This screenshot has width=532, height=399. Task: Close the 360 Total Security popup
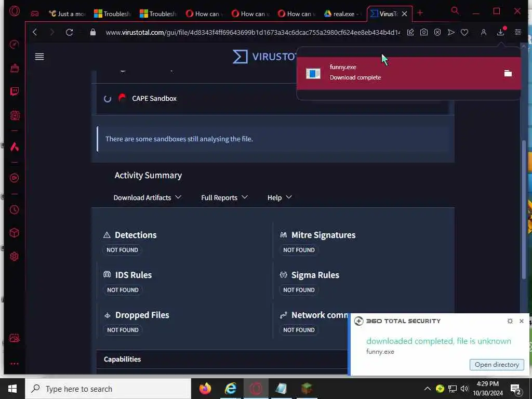click(x=522, y=321)
